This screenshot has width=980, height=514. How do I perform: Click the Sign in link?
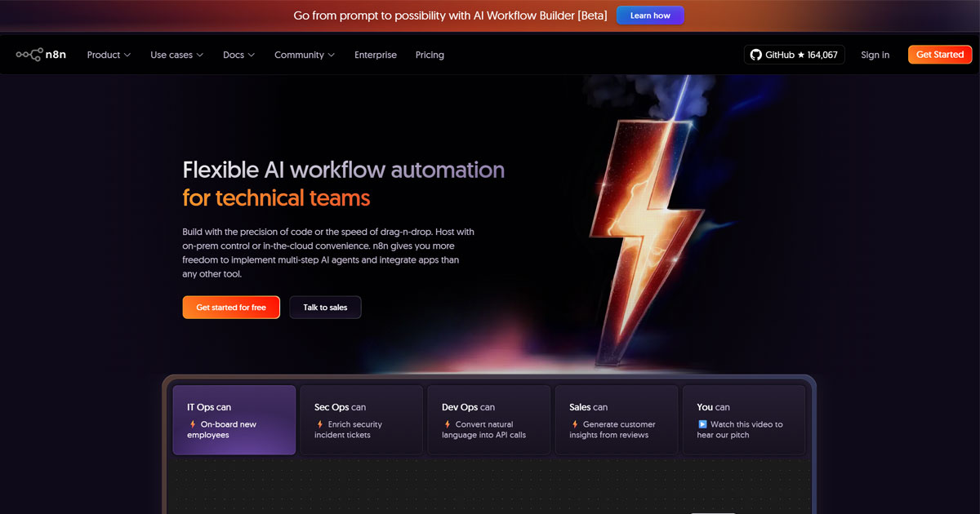(x=875, y=55)
